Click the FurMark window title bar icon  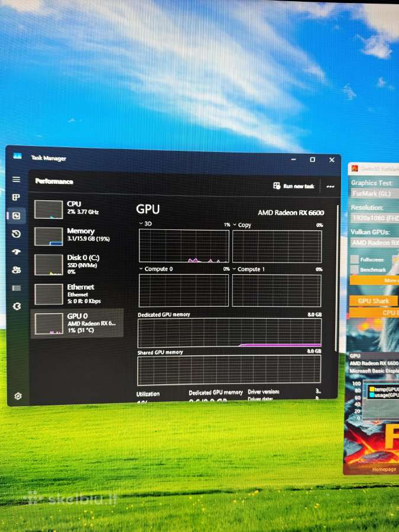355,168
